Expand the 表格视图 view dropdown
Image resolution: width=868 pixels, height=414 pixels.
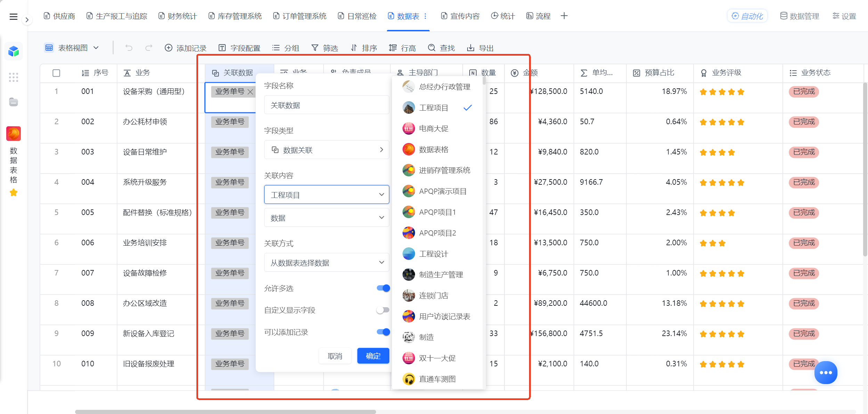[72, 48]
